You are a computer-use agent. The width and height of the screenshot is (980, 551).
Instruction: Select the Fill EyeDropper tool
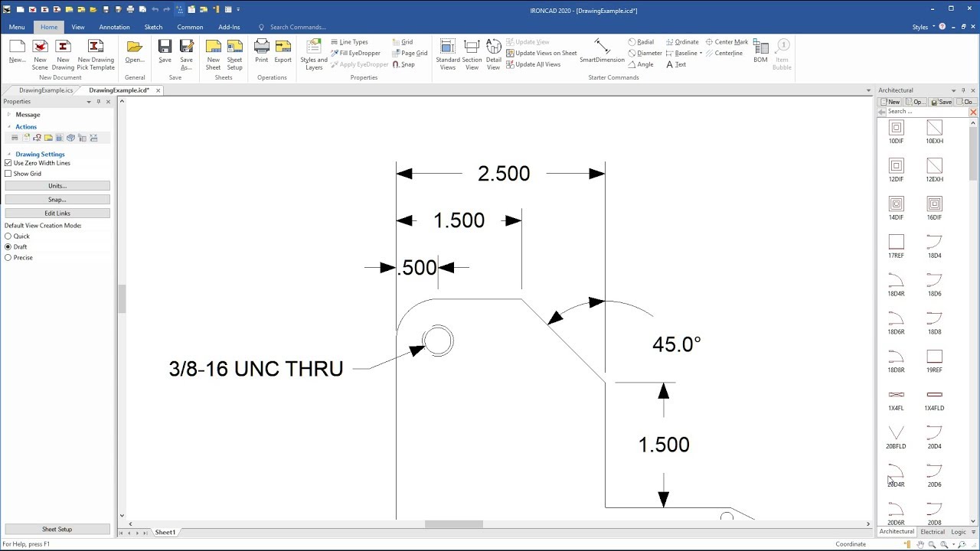[355, 54]
